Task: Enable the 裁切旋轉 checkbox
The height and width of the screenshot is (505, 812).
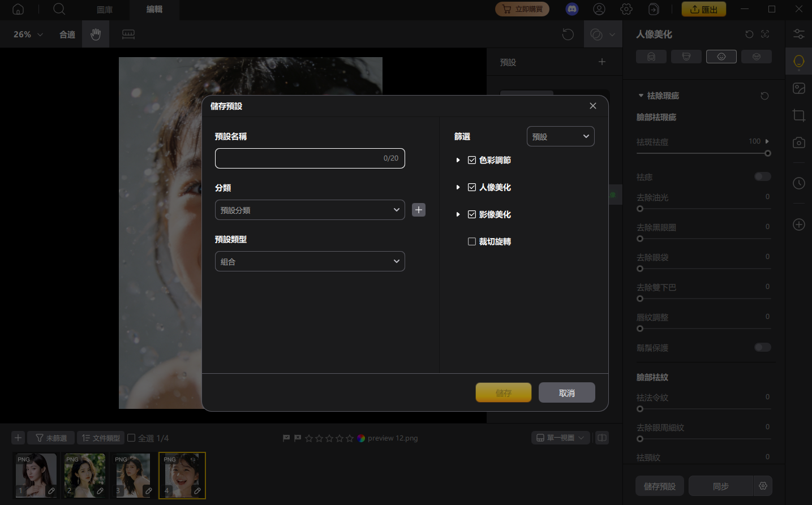Action: tap(472, 241)
